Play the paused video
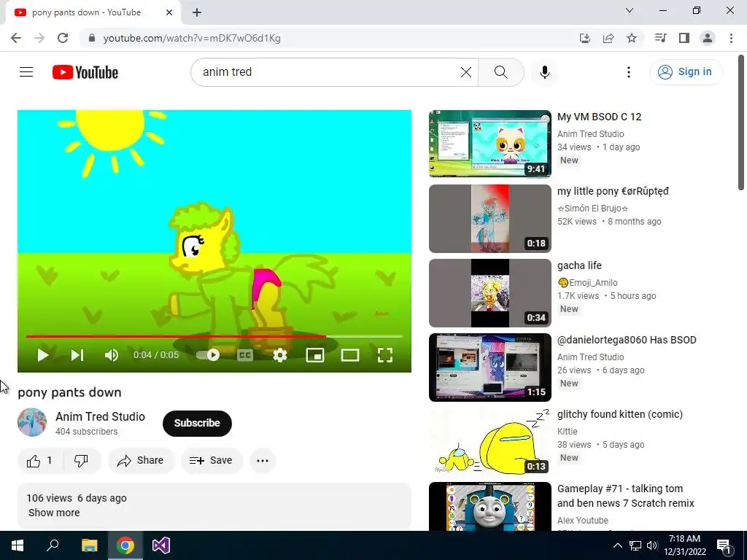Viewport: 747px width, 560px height. click(42, 355)
